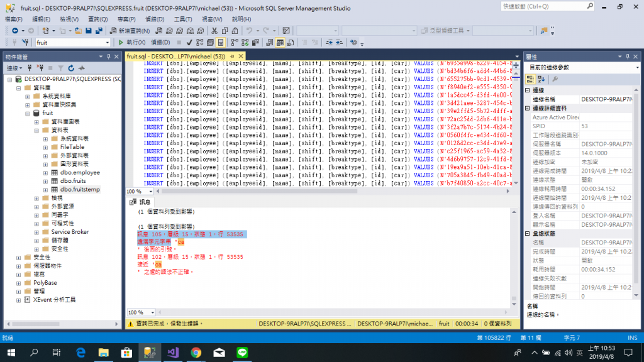This screenshot has height=362, width=644.
Task: Open the 查詢(Q) menu
Action: (x=97, y=19)
